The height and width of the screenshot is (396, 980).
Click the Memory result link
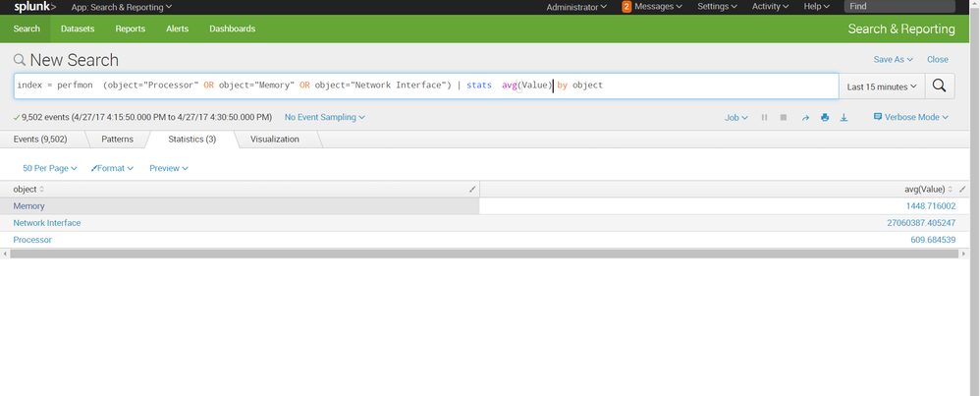pos(28,206)
